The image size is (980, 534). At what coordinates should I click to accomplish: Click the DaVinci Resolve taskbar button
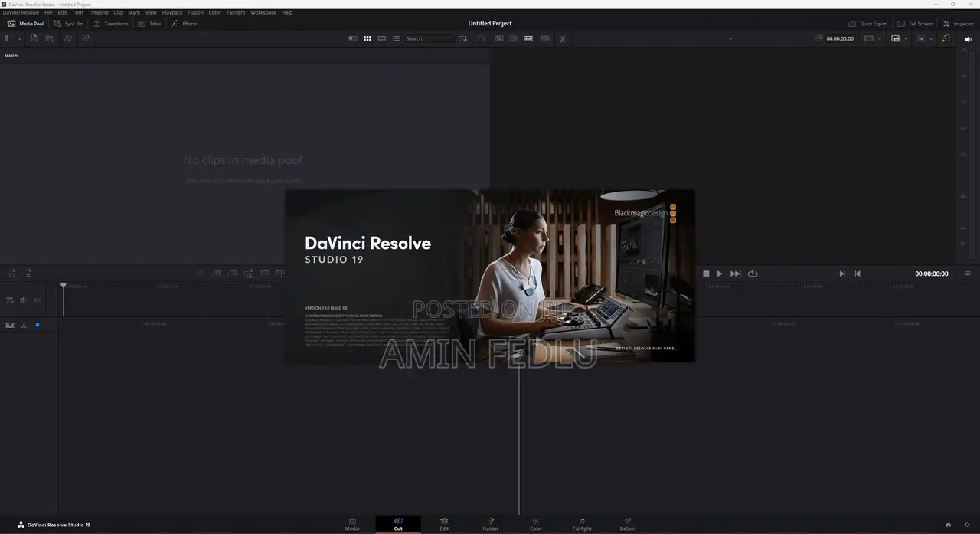click(54, 525)
